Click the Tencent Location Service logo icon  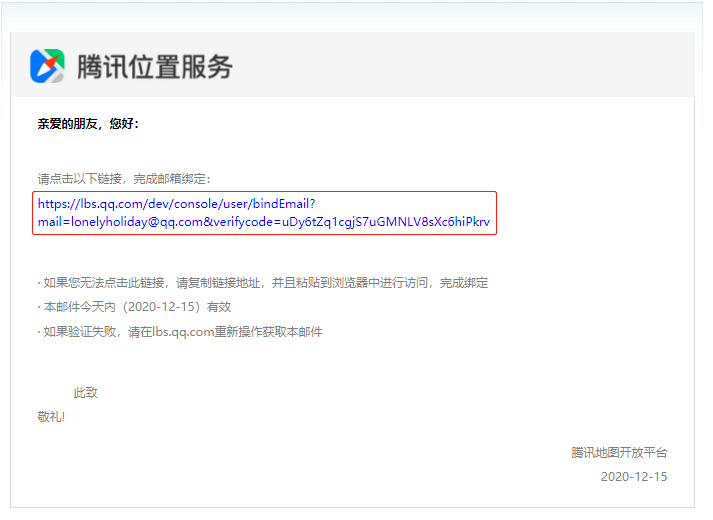click(x=47, y=66)
